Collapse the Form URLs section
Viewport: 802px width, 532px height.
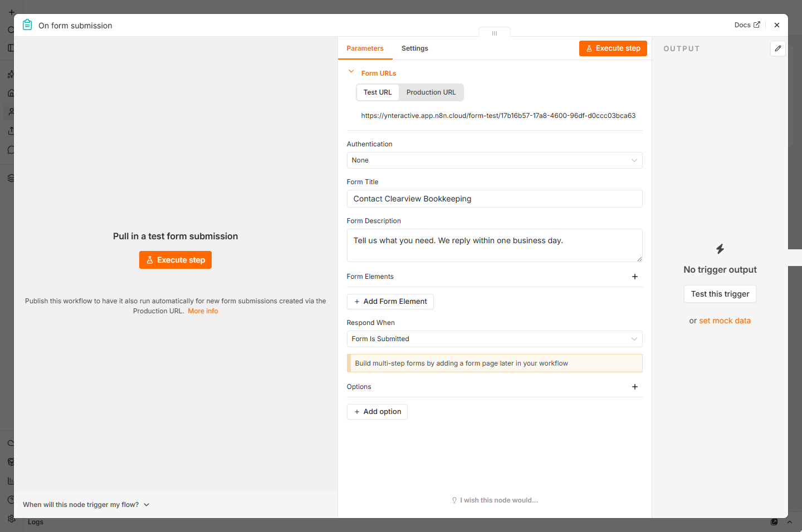point(351,72)
